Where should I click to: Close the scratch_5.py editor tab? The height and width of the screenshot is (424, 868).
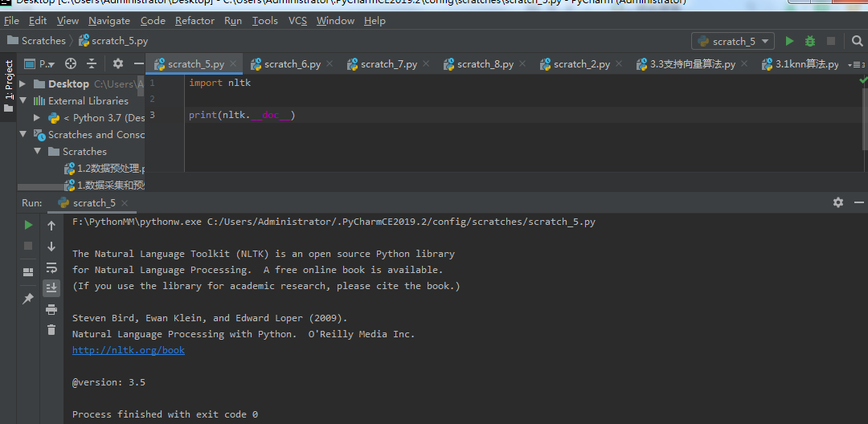pos(233,63)
